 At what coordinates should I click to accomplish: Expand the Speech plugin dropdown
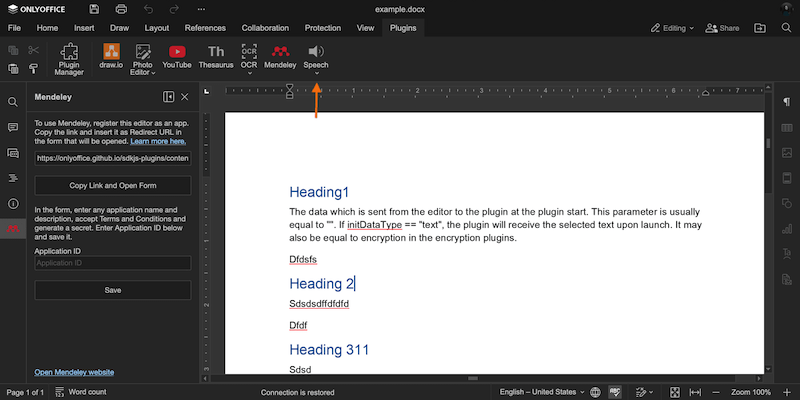[x=315, y=73]
